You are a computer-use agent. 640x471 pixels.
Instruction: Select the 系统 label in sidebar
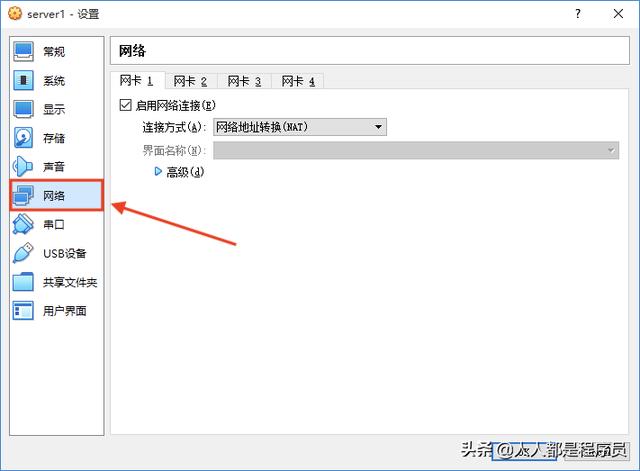pos(54,80)
